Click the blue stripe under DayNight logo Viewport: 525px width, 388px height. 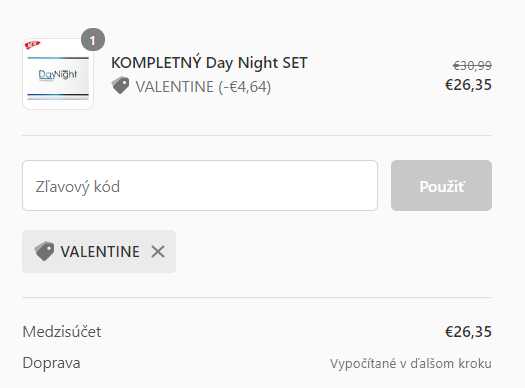pyautogui.click(x=58, y=97)
